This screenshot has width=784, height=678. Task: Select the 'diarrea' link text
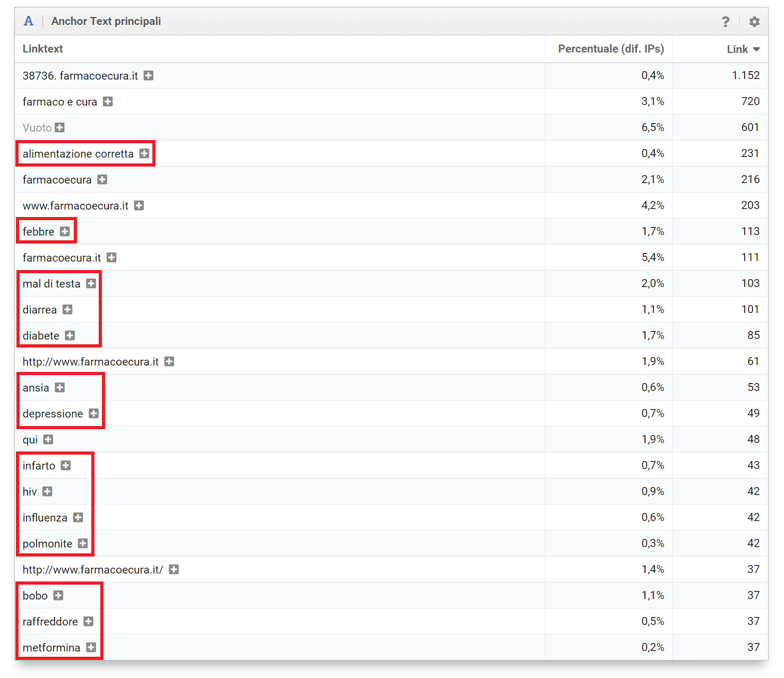point(40,310)
